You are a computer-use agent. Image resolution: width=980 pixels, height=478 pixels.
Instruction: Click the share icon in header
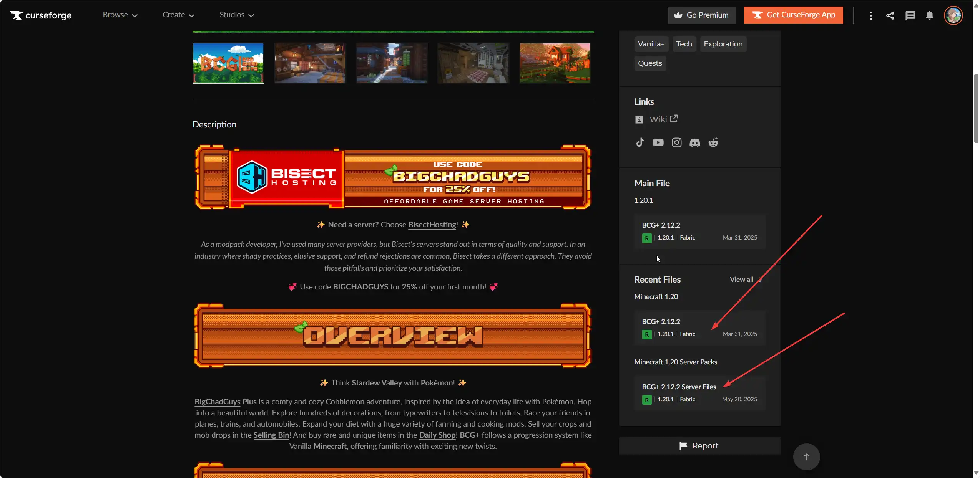[890, 15]
